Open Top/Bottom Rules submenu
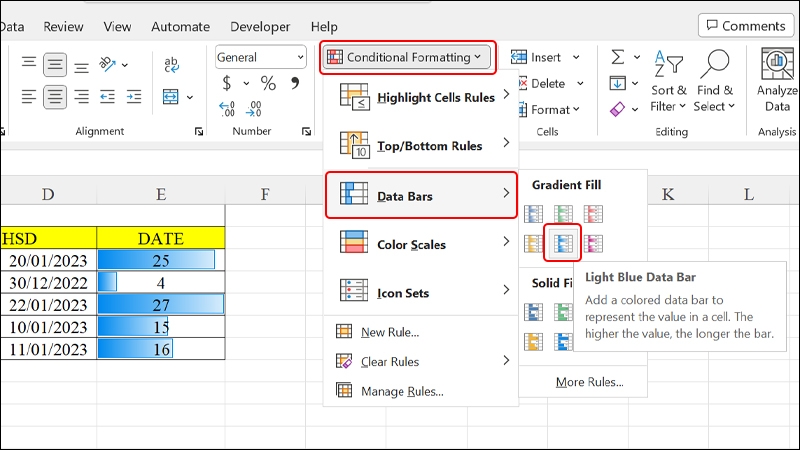This screenshot has width=800, height=450. point(421,145)
